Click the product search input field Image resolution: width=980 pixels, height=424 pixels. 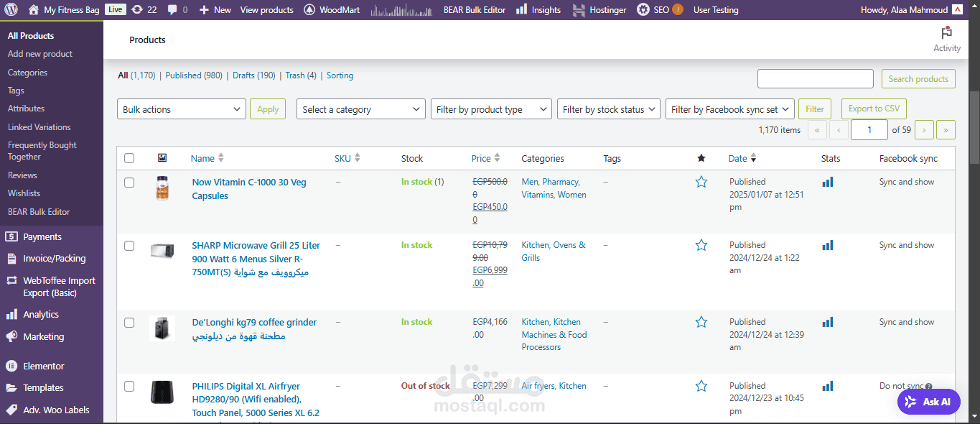[x=816, y=79]
